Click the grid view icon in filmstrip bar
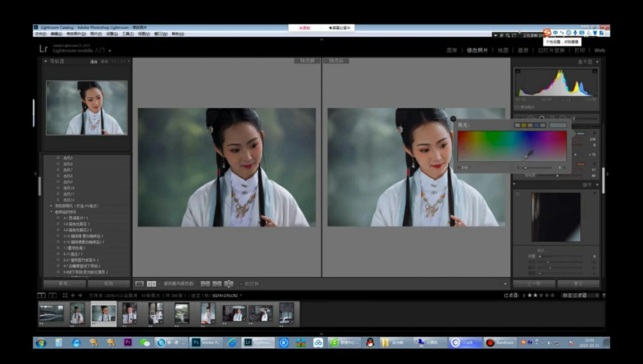The image size is (643, 364). (65, 295)
